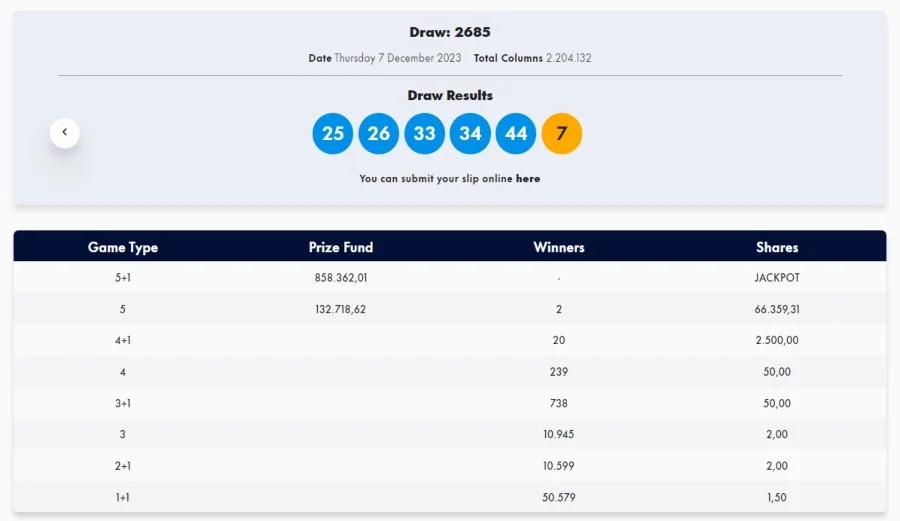Click the Shares column header
The image size is (900, 521).
[x=777, y=247]
